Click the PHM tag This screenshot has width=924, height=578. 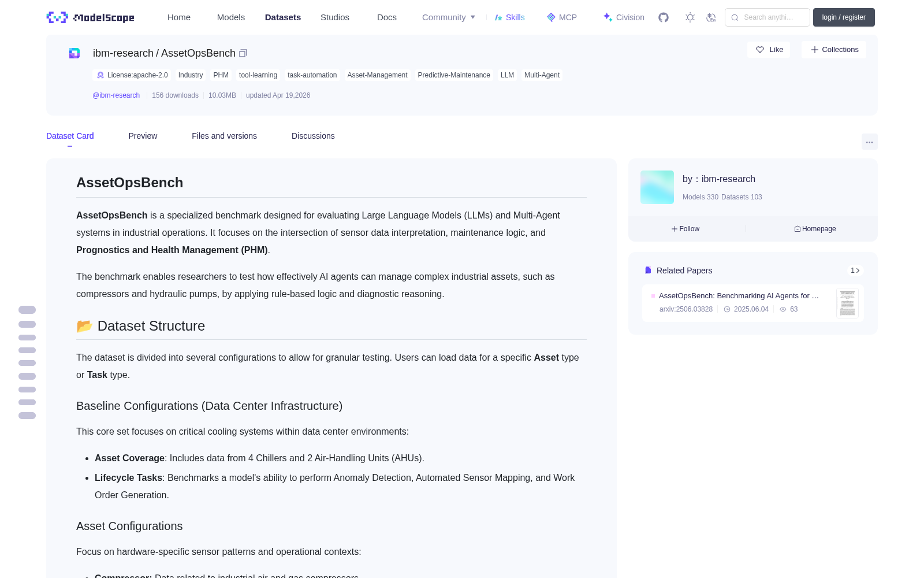click(x=221, y=75)
